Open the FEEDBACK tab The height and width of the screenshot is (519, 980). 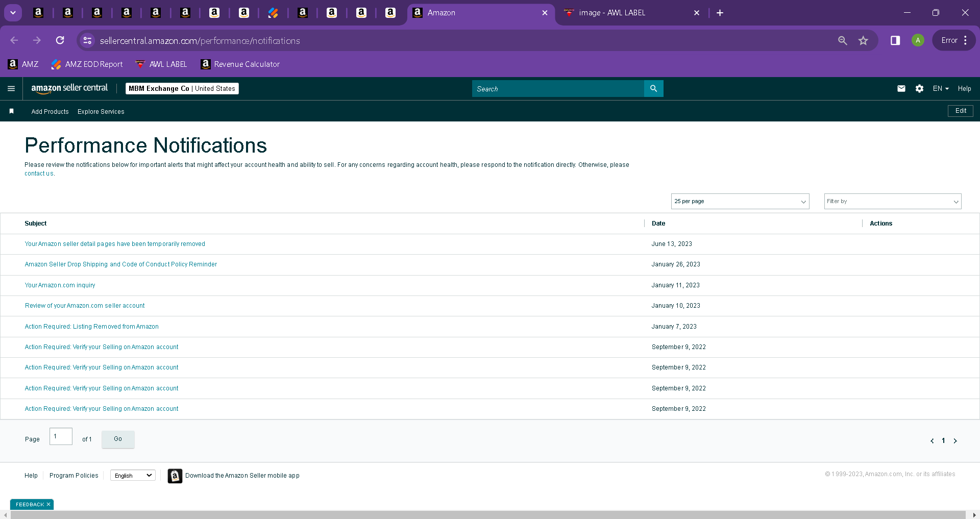(30, 505)
